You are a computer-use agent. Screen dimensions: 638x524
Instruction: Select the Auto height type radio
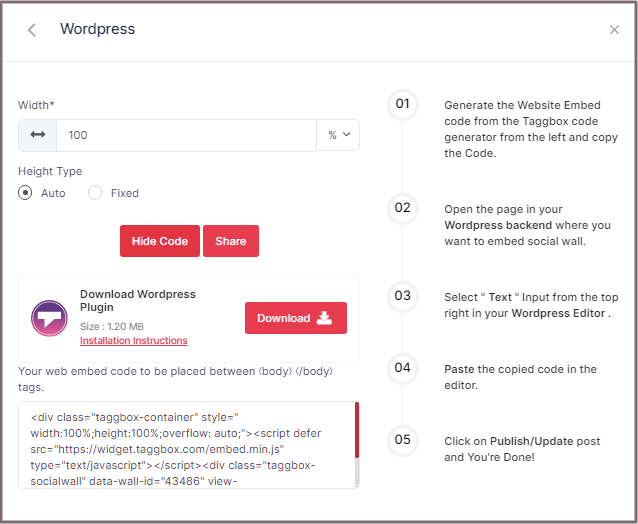(x=26, y=193)
